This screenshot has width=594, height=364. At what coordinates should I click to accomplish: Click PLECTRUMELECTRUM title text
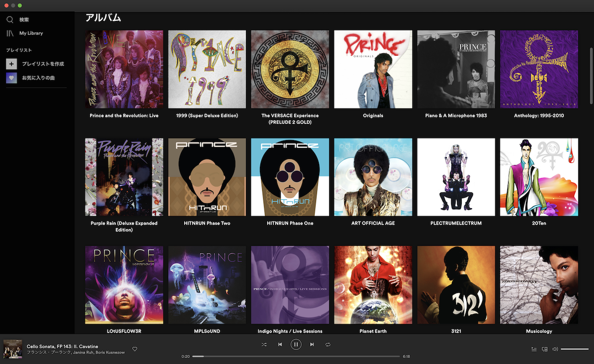point(456,224)
